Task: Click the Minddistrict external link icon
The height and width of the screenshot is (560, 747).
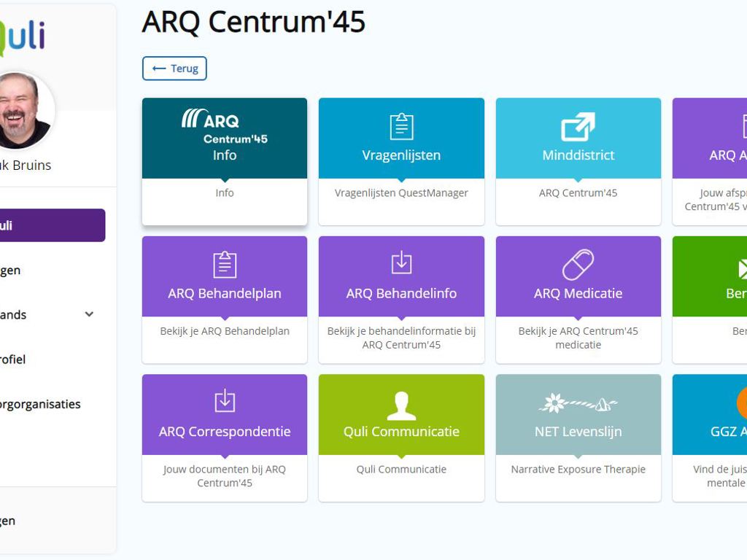Action: tap(578, 126)
